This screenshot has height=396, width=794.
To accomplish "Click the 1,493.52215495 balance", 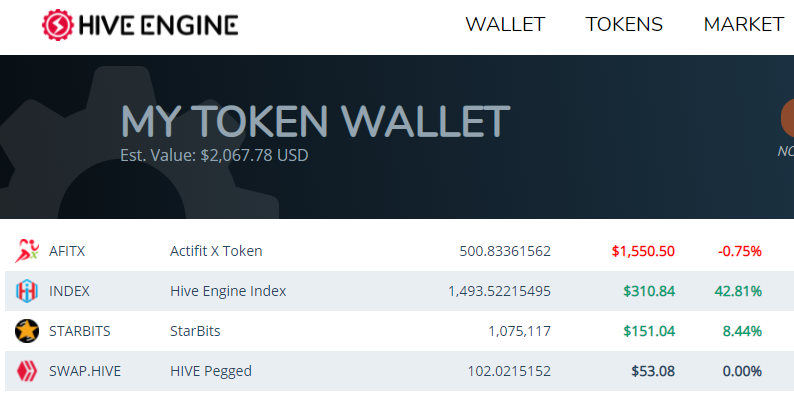I will 499,291.
